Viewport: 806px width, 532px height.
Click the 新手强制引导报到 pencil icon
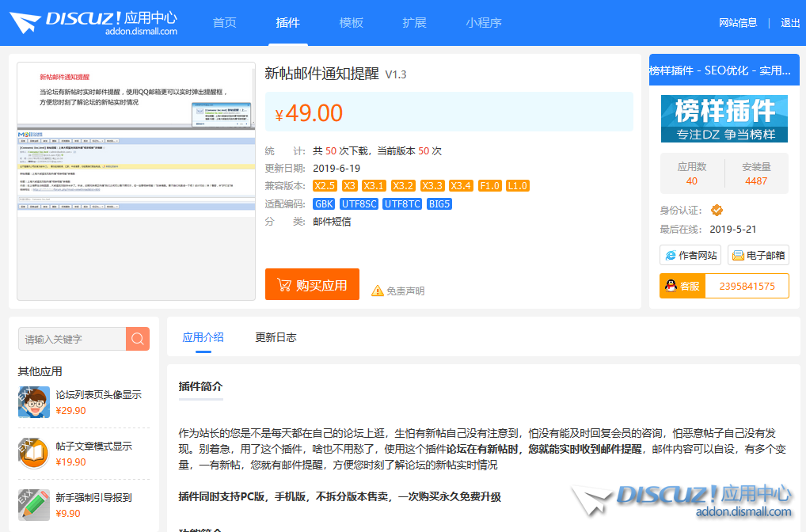[x=34, y=505]
